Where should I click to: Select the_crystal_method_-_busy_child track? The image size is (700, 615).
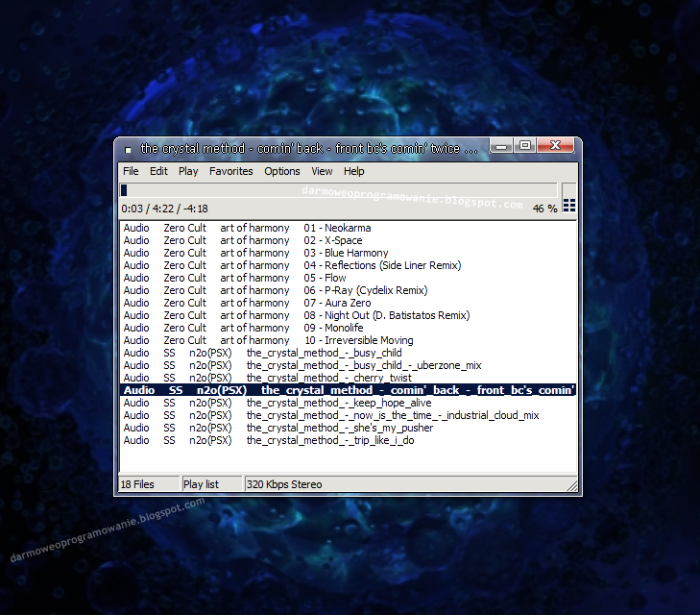(x=349, y=353)
